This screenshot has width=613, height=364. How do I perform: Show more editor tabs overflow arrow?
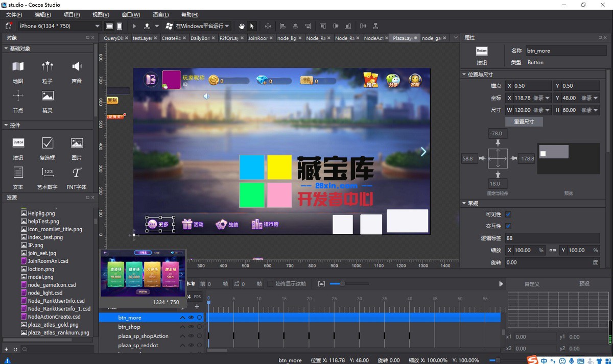click(x=456, y=38)
